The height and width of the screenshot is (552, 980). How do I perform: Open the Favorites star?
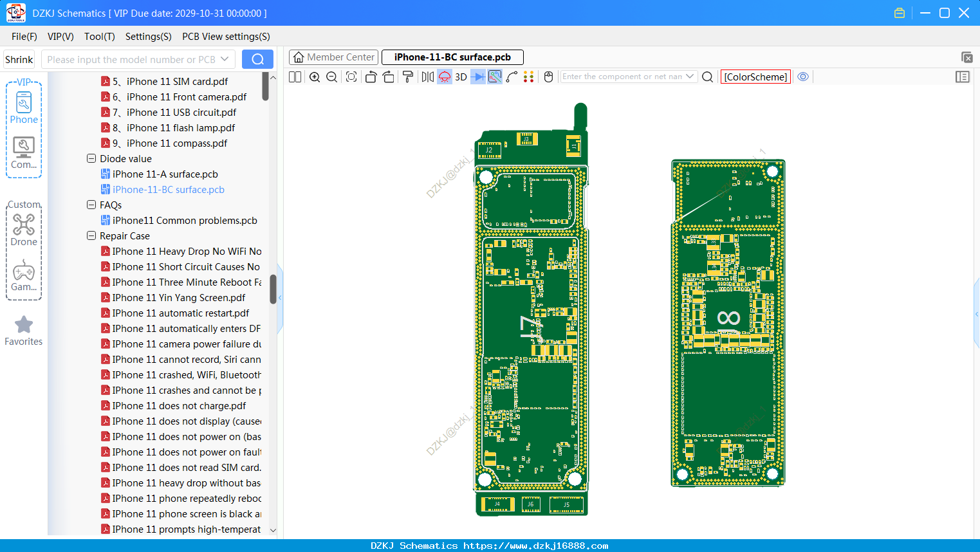pos(24,331)
